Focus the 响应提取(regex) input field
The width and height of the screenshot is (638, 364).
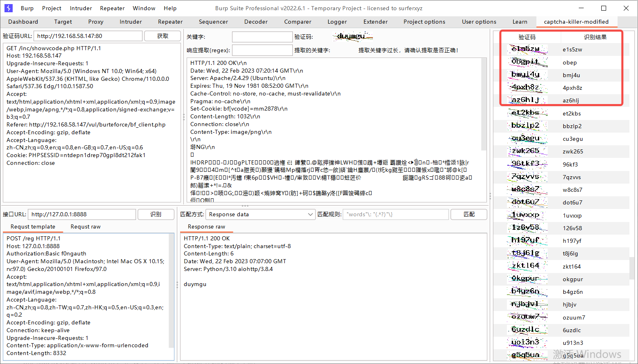[x=262, y=50]
